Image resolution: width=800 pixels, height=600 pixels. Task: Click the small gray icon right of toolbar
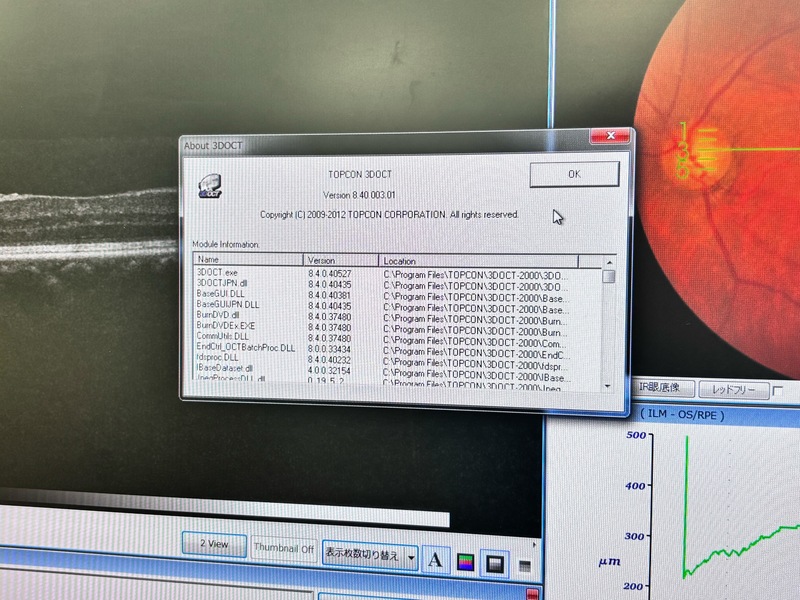[x=524, y=566]
